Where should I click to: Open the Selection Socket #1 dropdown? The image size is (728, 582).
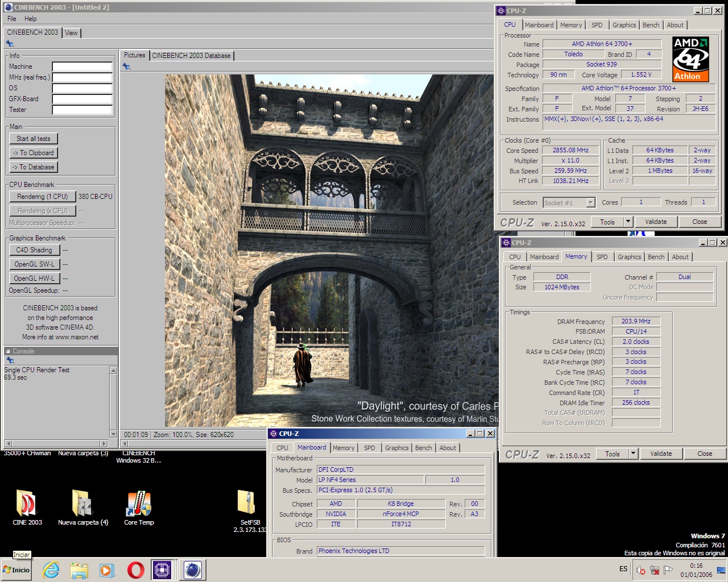click(x=569, y=202)
